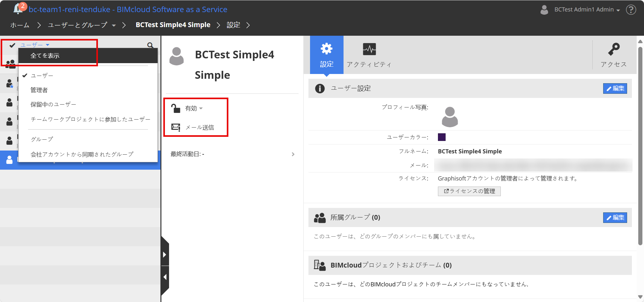Click the メール送信 button

coord(193,127)
